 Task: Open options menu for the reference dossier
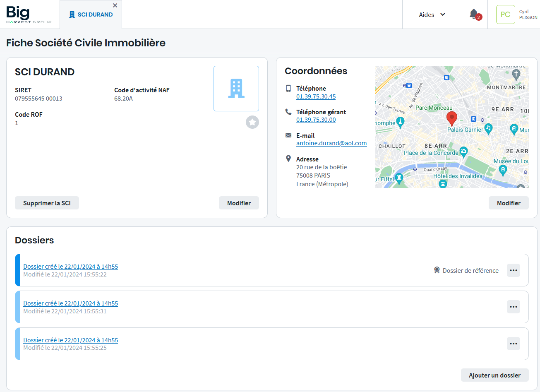point(514,270)
